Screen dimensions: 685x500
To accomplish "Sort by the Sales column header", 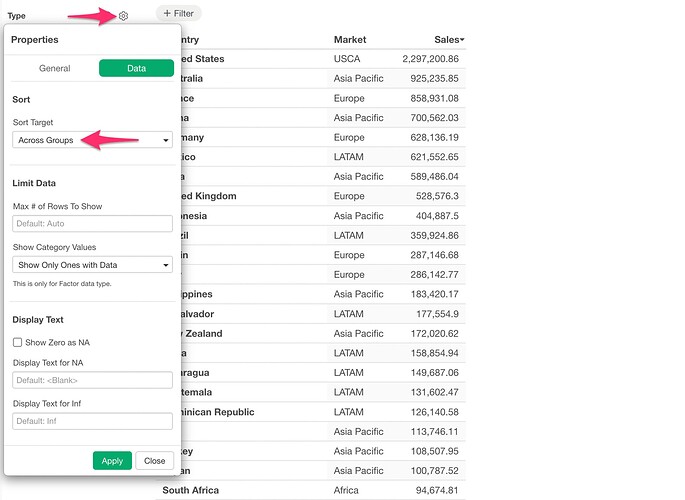I will (x=448, y=39).
